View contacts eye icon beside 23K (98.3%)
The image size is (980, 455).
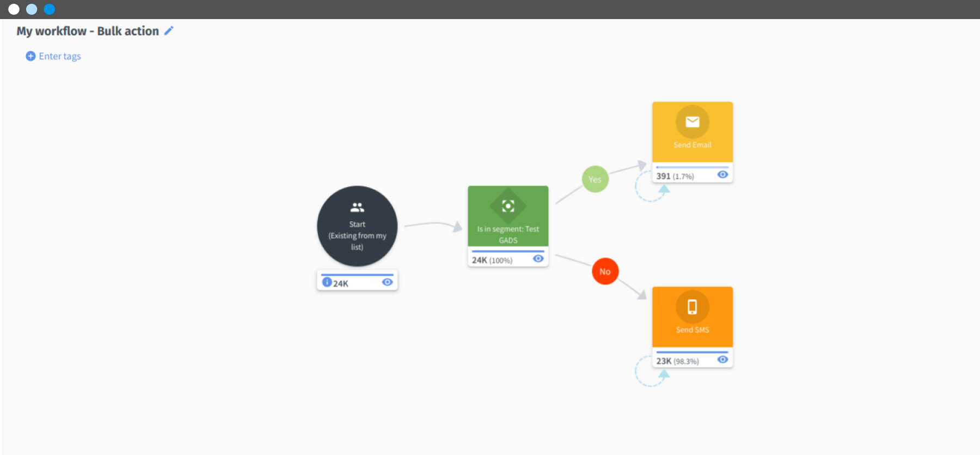pyautogui.click(x=722, y=360)
